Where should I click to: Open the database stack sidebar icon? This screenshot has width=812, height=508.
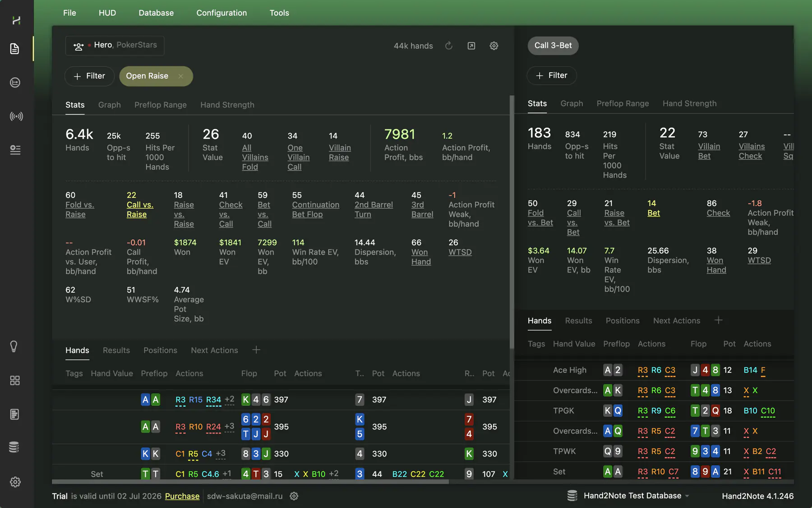[x=14, y=447]
